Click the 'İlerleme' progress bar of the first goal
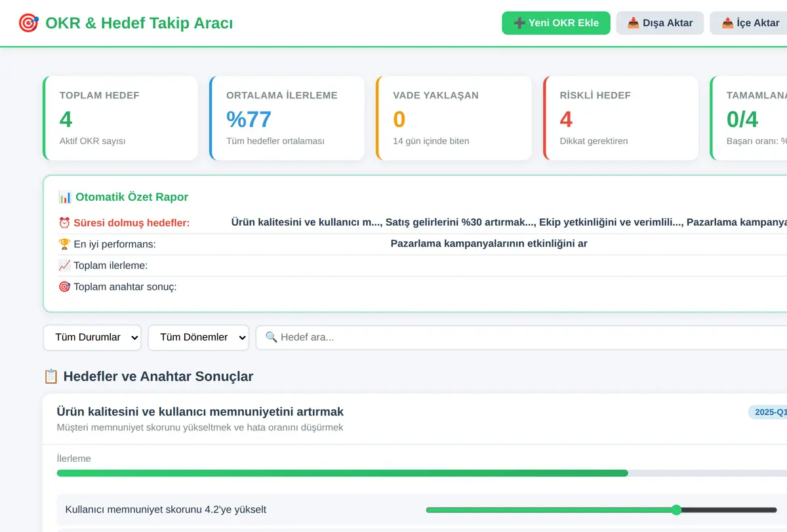 [x=422, y=473]
